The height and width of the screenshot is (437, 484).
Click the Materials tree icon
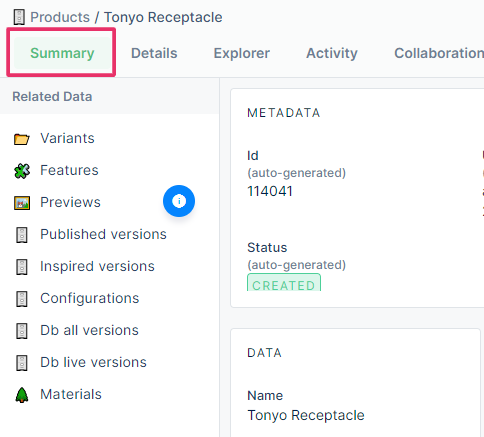point(22,395)
